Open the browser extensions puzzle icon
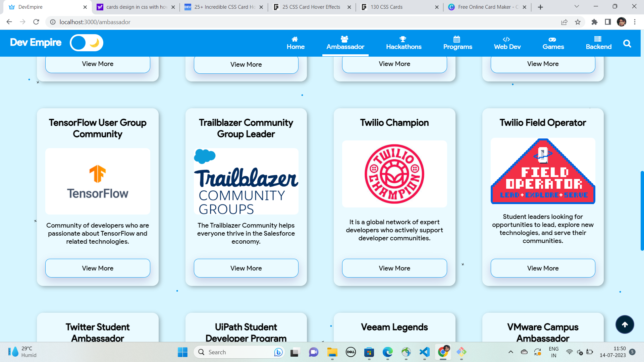 (x=594, y=22)
